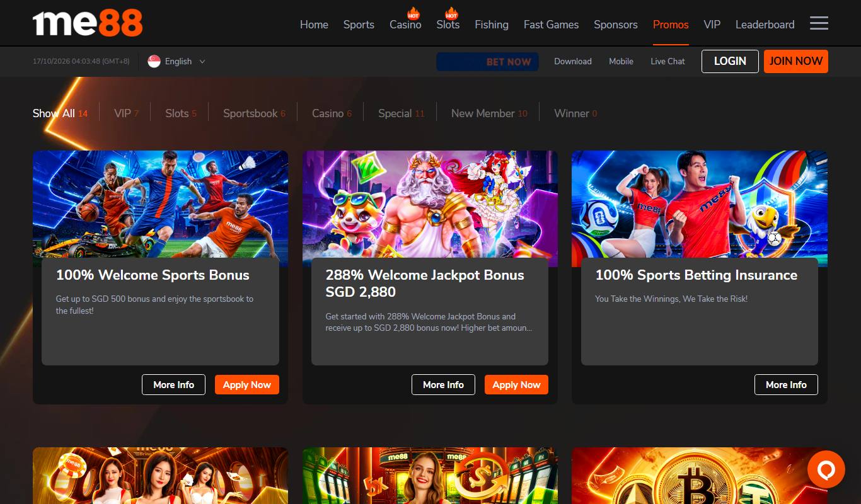
Task: Open the Casino menu item
Action: [x=405, y=25]
